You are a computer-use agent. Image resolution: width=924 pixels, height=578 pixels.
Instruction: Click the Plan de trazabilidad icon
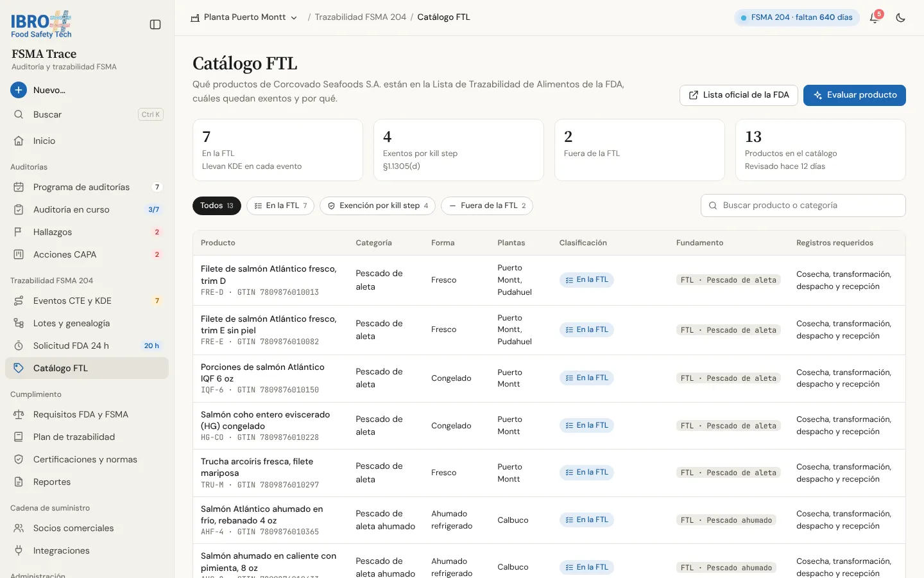(x=19, y=437)
